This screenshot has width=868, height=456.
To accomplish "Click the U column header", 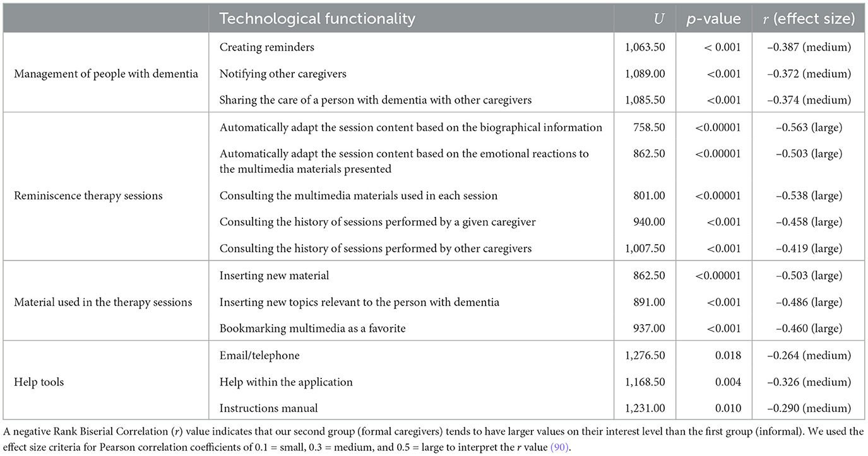I will click(658, 19).
